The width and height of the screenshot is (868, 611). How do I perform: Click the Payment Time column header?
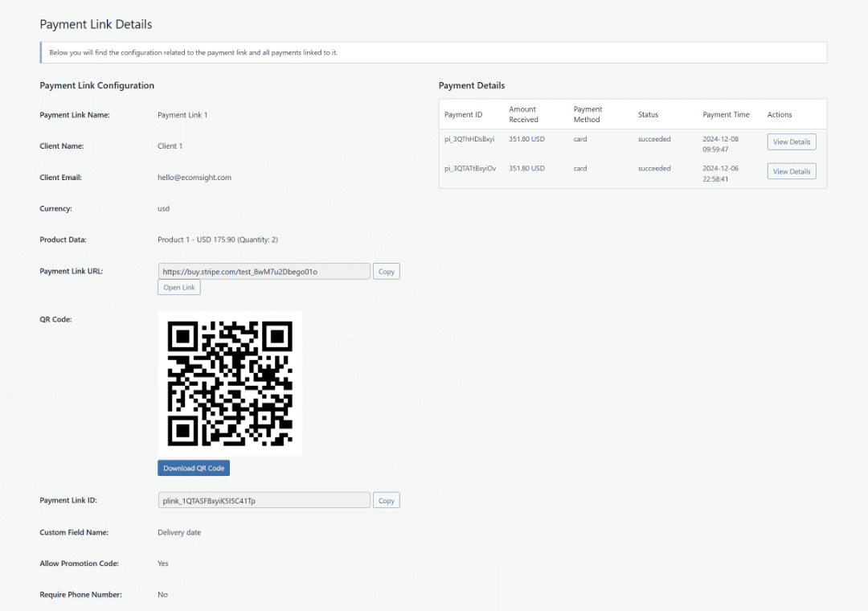725,114
